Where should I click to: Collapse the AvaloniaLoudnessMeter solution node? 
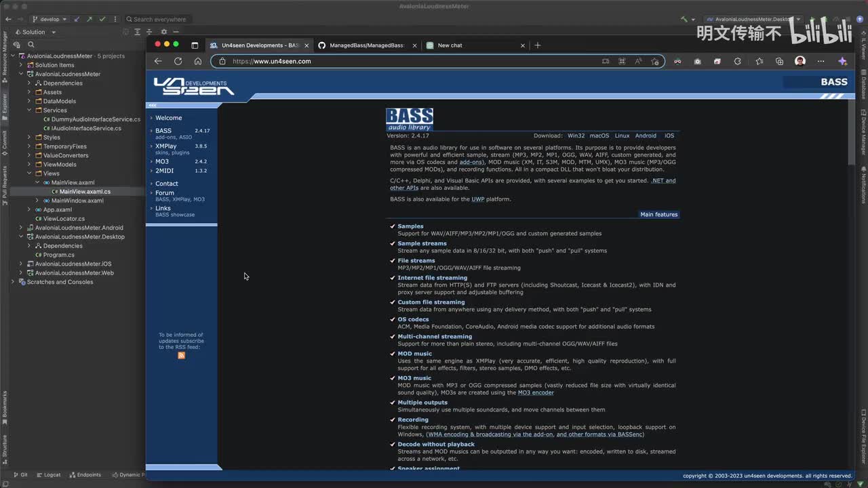click(x=13, y=56)
